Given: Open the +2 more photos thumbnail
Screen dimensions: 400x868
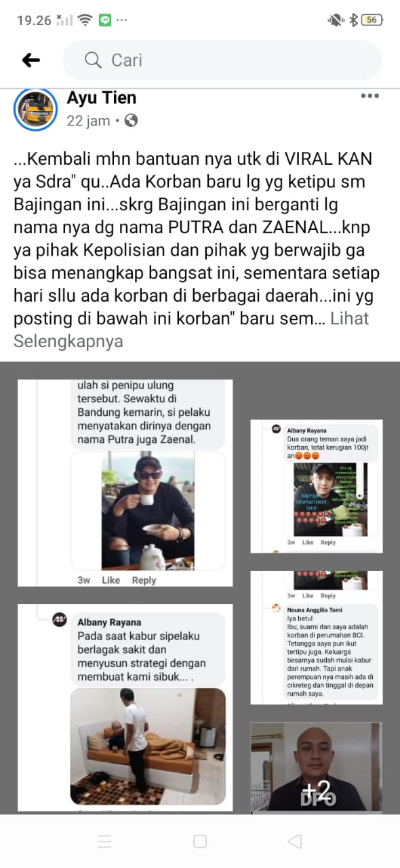Looking at the screenshot, I should tap(316, 766).
